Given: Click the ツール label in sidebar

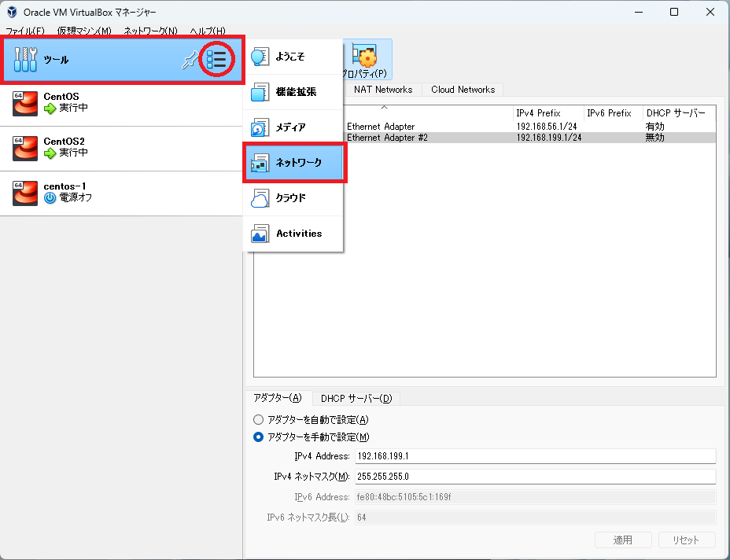Looking at the screenshot, I should [56, 60].
